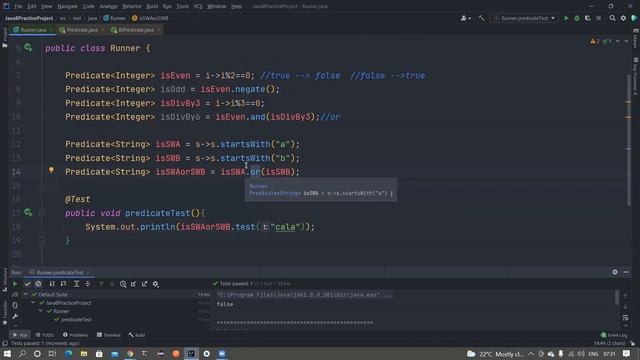
Task: Open Run panel options gear icon
Action: pos(615,272)
